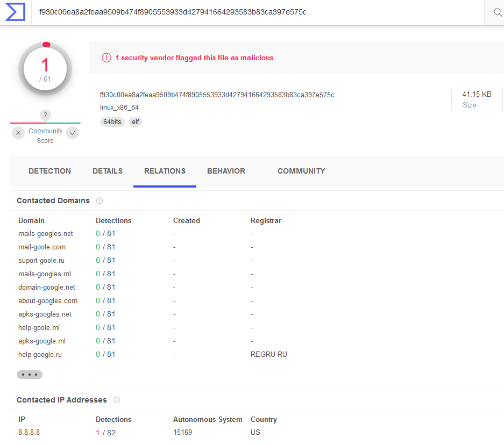Select the RELATIONS tab

(x=165, y=171)
